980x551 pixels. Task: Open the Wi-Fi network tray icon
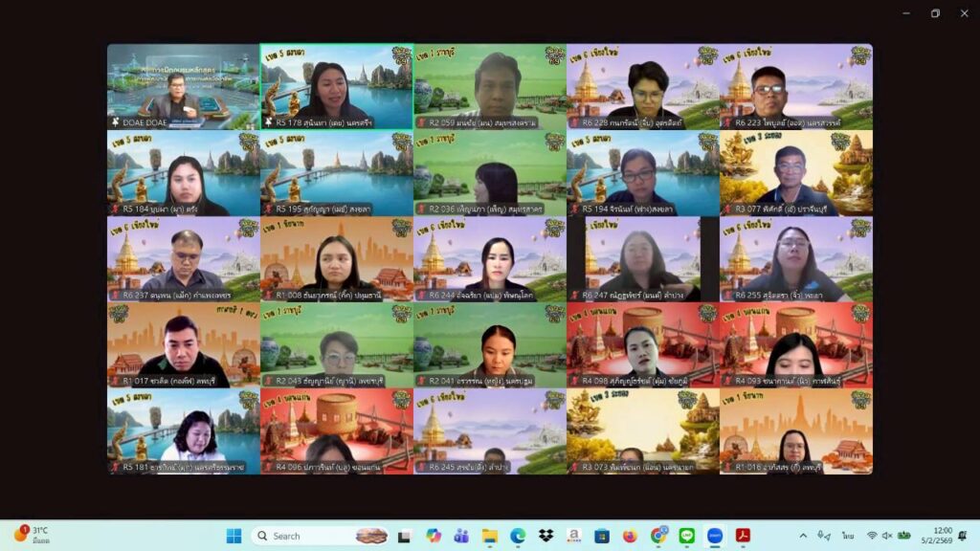pos(872,536)
